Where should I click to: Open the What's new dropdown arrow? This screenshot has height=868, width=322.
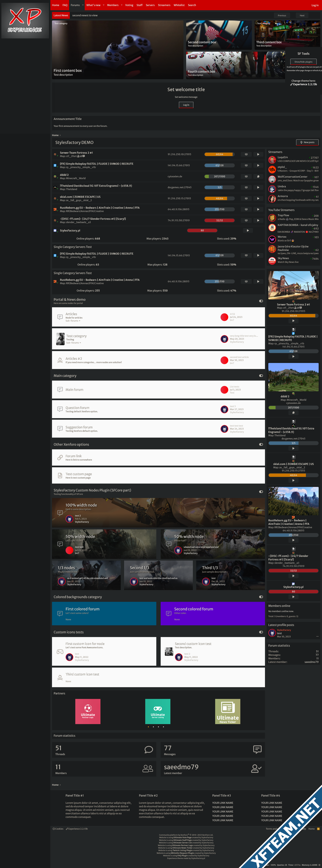(x=103, y=5)
